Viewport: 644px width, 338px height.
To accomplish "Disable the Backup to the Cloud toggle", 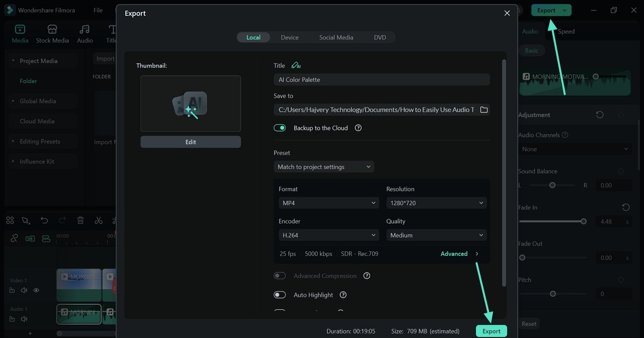I will (x=280, y=128).
